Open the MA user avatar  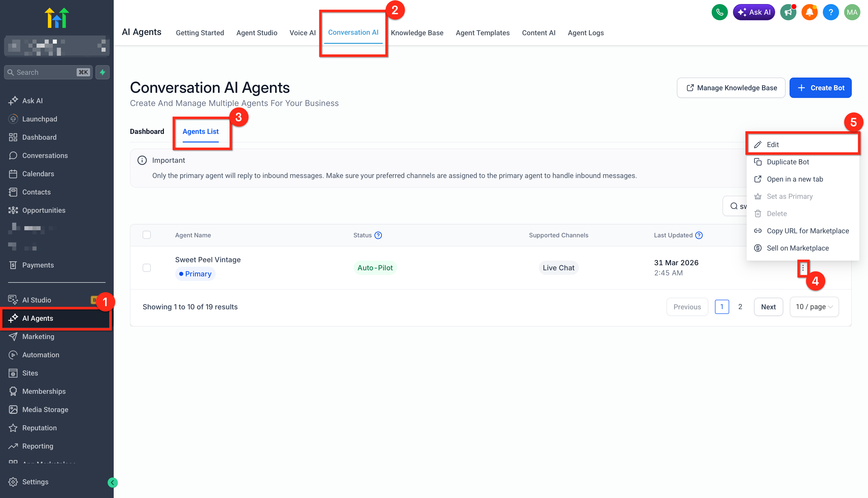(x=852, y=12)
